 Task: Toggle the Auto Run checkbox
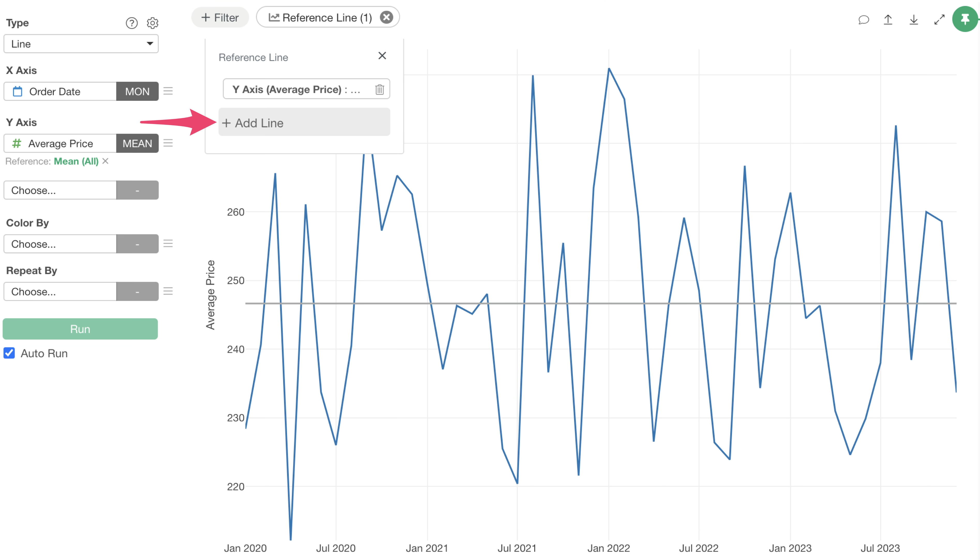tap(9, 353)
